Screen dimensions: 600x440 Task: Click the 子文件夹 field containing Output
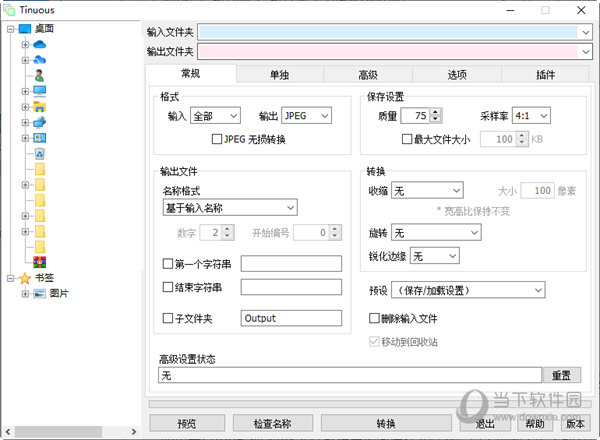[291, 318]
